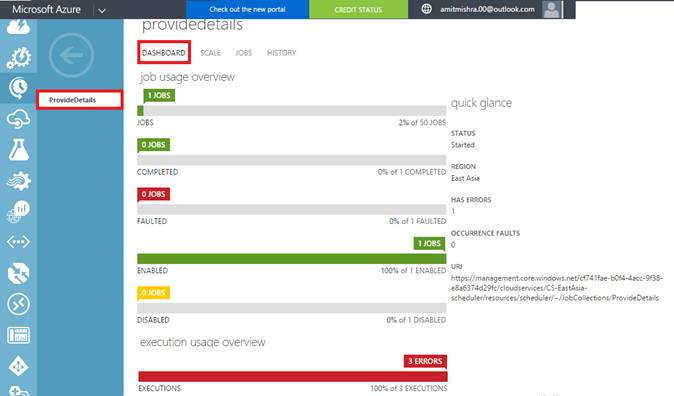Click '0% of 1 COMPLETED' text

click(412, 172)
